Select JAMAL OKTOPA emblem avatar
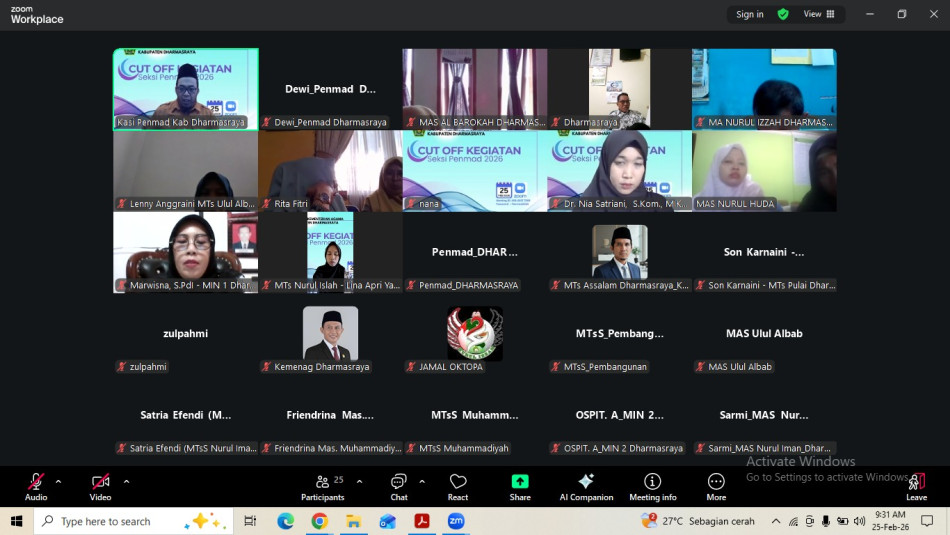The height and width of the screenshot is (535, 950). click(x=475, y=333)
